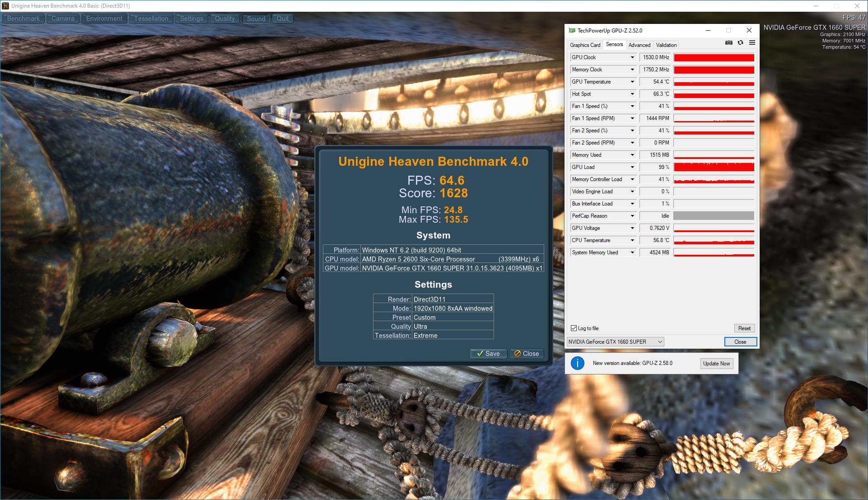Screen dimensions: 868x500
Task: Close the GPU-Z window with the X
Action: coord(749,30)
